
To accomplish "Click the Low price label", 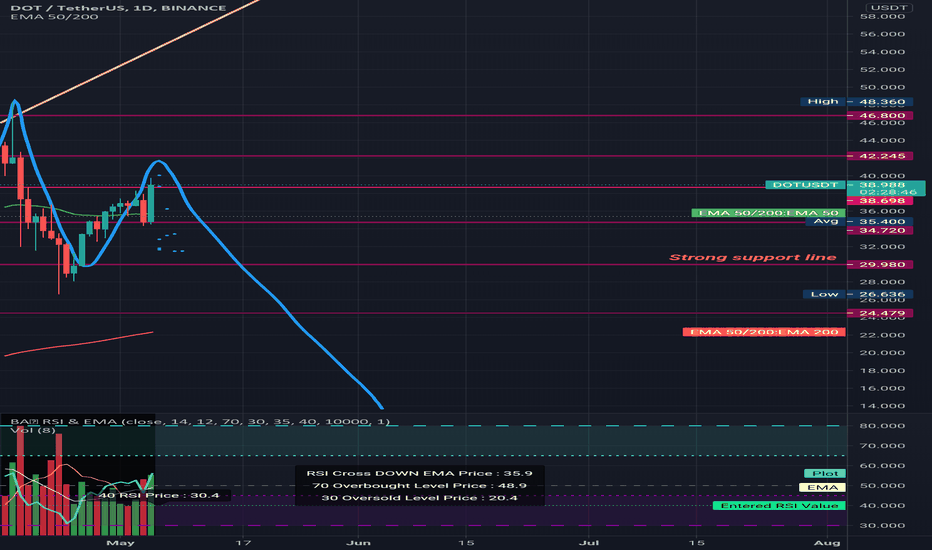I will tap(824, 294).
